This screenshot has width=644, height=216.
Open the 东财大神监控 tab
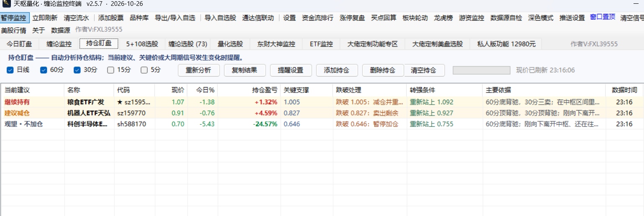[276, 44]
